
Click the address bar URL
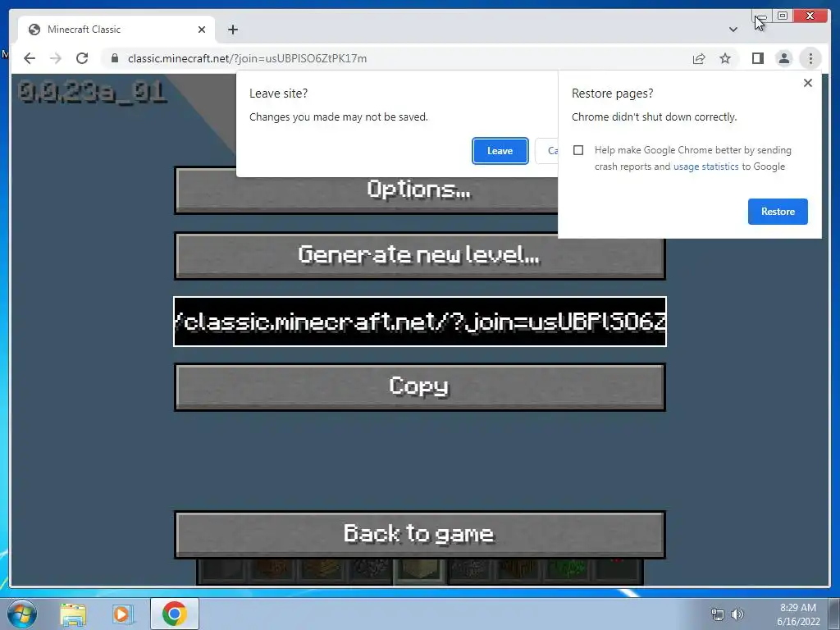coord(247,58)
